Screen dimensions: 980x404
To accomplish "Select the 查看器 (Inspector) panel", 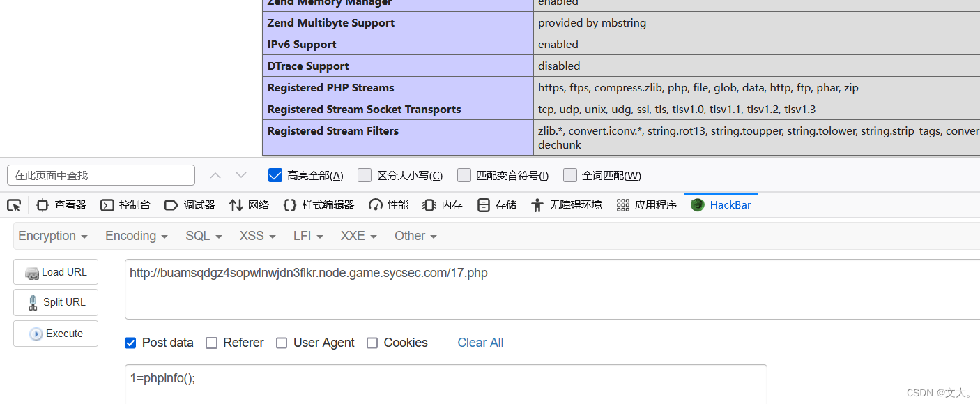I will (x=62, y=204).
